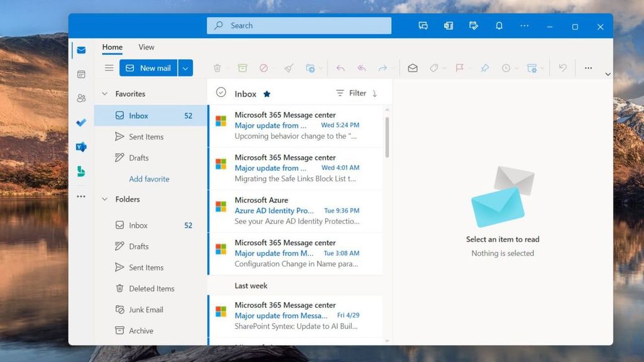Pin a message with the Pin toolbar icon
This screenshot has height=362, width=644.
click(484, 68)
